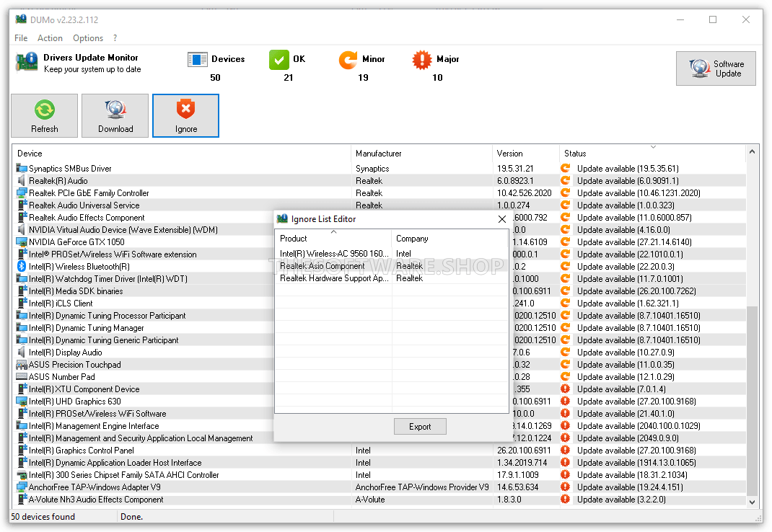Sort by Status column header

pyautogui.click(x=653, y=154)
